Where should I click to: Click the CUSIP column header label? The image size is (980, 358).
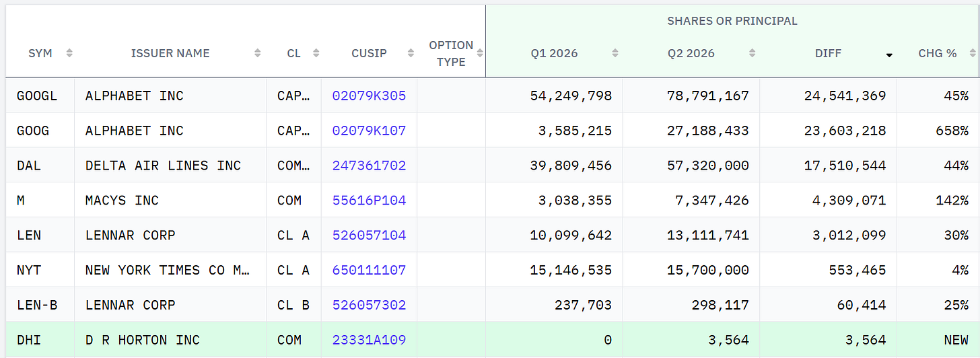[369, 53]
